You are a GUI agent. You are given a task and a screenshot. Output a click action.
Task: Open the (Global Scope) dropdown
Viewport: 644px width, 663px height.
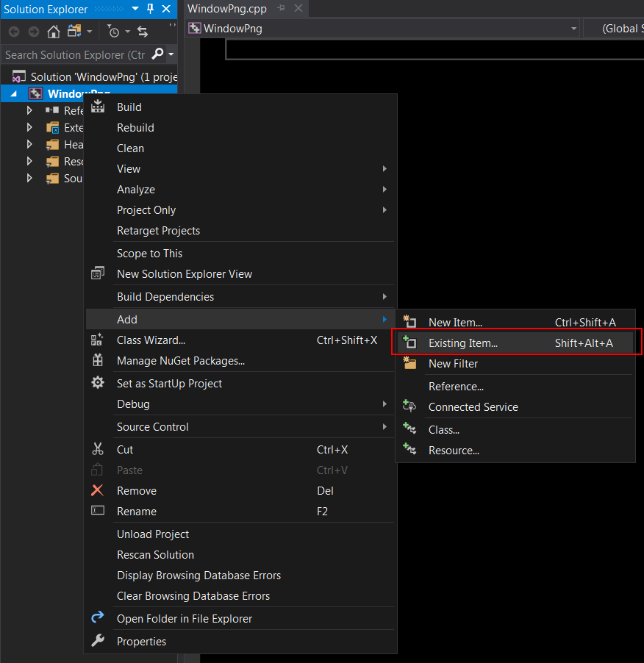614,29
